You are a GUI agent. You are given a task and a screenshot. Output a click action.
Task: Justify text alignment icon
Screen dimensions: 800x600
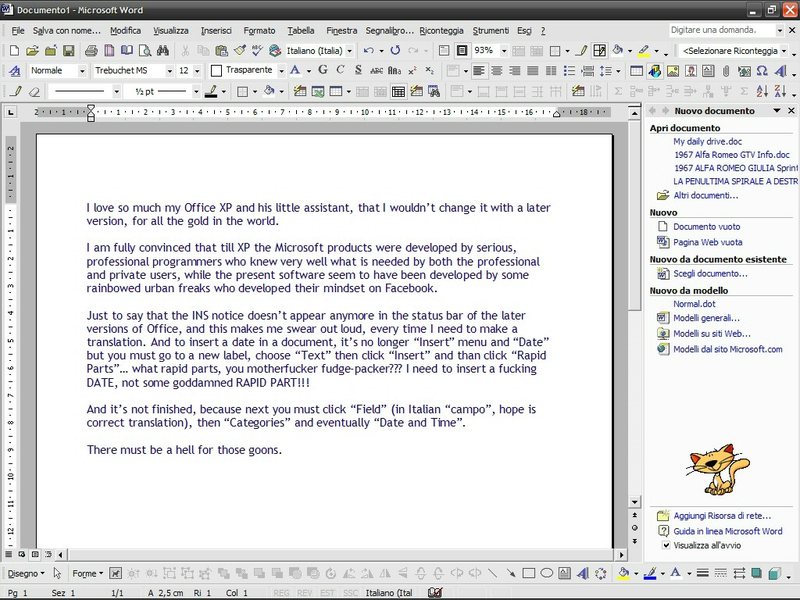point(532,70)
